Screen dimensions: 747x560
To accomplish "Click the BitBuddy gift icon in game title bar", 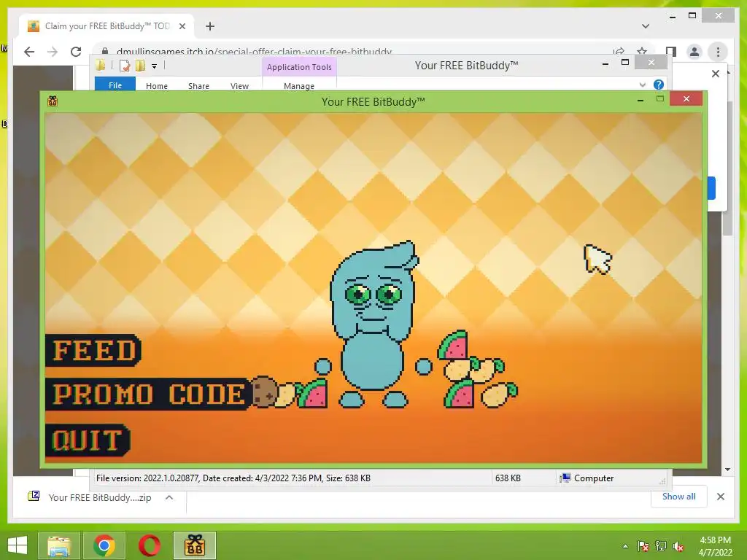I will click(53, 101).
